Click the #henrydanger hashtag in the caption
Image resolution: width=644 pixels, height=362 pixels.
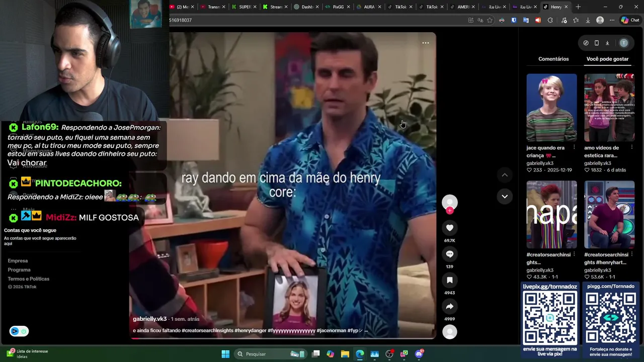click(250, 331)
